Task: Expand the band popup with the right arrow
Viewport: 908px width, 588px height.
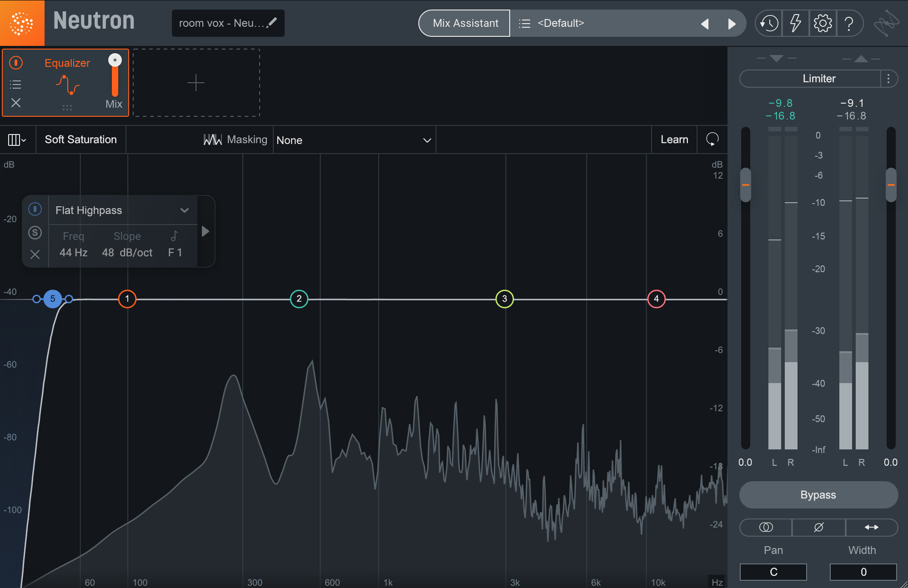Action: coord(206,231)
